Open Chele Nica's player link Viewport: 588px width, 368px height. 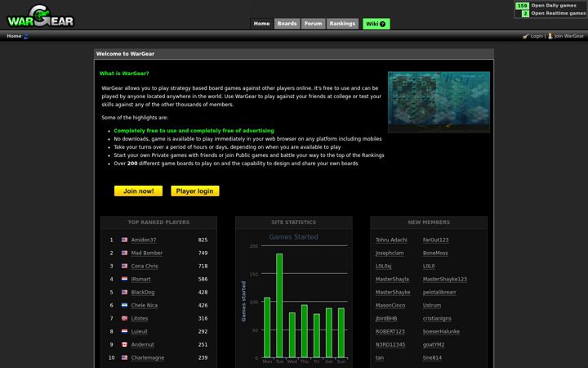(x=145, y=306)
